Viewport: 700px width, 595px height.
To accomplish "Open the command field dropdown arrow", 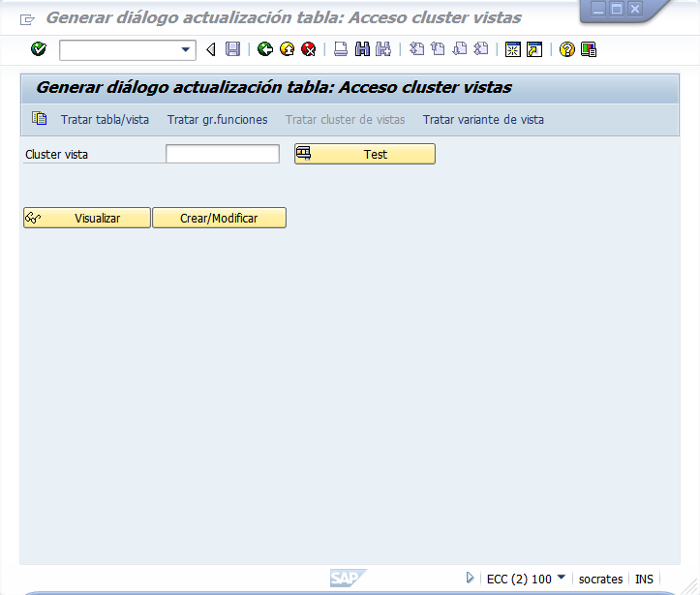I will [x=186, y=49].
